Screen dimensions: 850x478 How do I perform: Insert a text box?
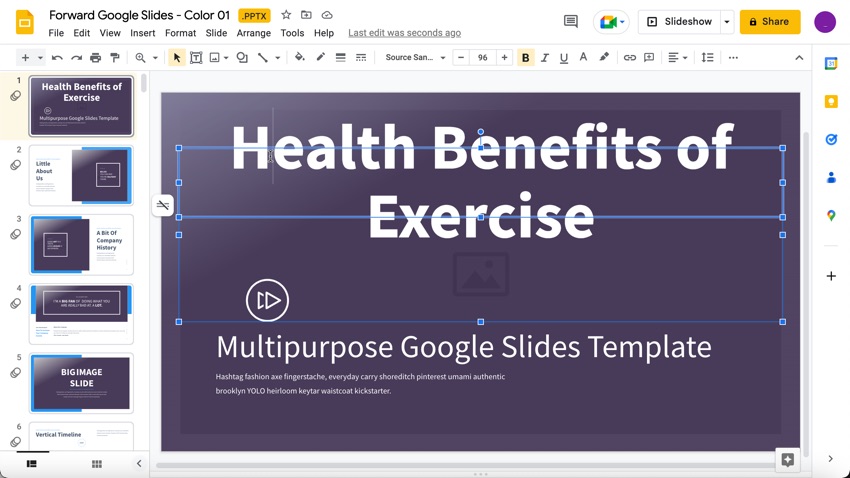point(196,57)
